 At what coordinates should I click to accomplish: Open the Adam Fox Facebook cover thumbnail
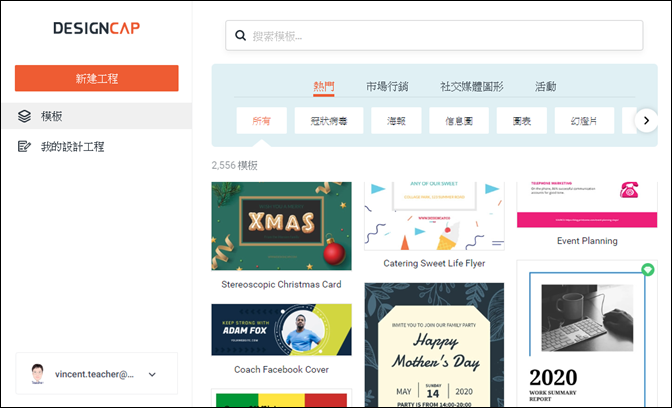point(282,330)
